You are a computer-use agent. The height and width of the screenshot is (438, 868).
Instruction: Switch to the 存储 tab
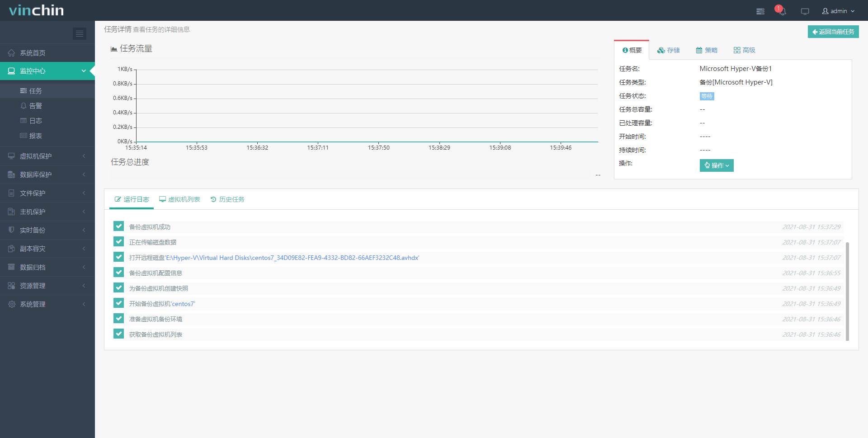coord(668,50)
